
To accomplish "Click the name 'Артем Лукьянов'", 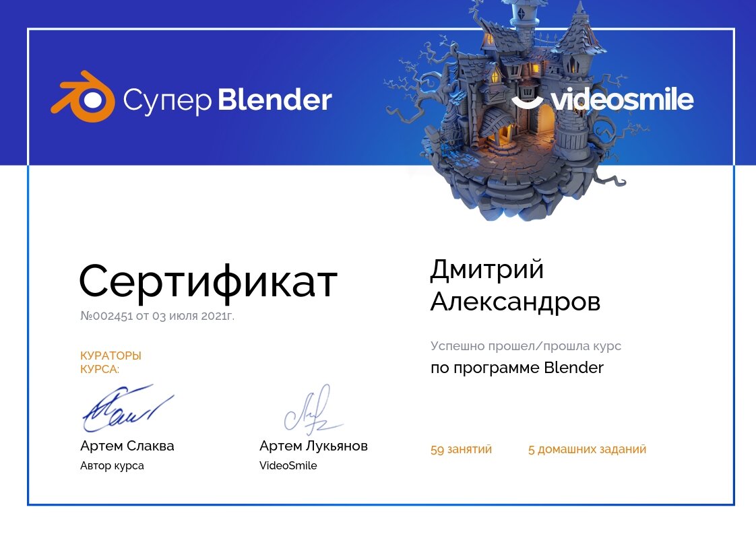I will pyautogui.click(x=313, y=446).
